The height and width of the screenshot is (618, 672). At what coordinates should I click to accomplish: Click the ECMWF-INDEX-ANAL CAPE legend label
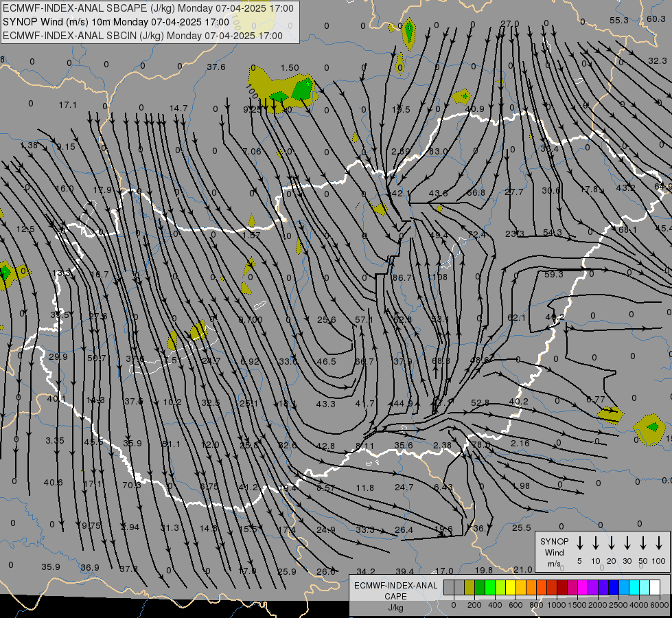[x=395, y=596]
